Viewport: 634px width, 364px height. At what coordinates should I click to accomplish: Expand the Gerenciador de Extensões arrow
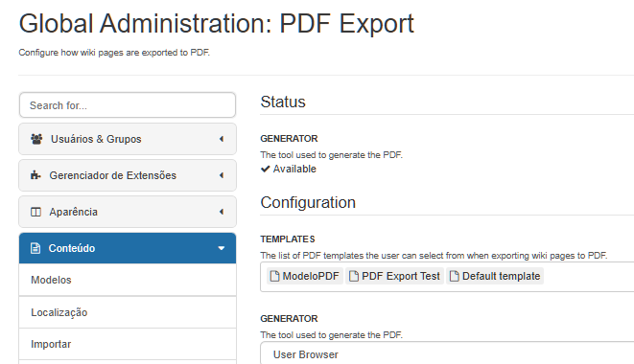point(222,175)
